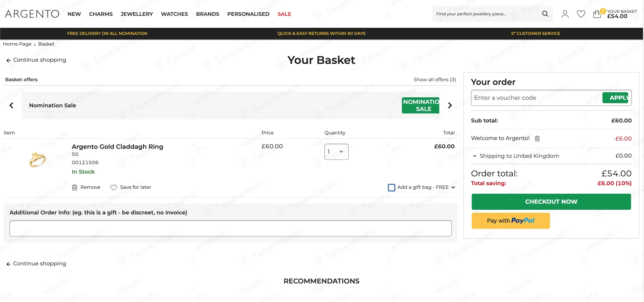Click Save for later text
Viewport: 644px width, 302px height.
tap(136, 187)
